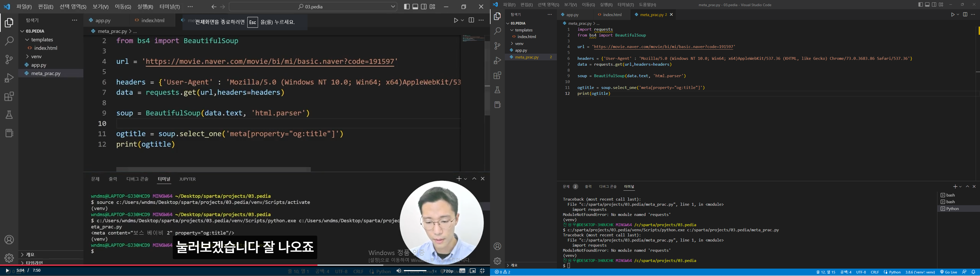The image size is (980, 276).
Task: Close meta_prac.py tab in right editor
Action: tap(671, 15)
